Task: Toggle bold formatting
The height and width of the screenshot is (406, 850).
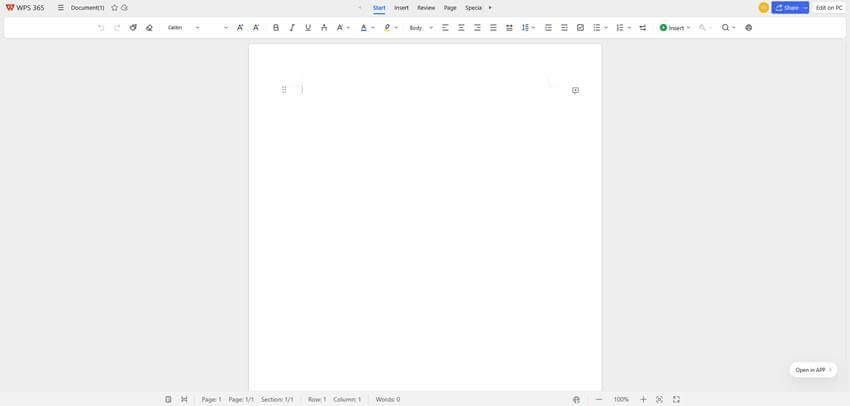Action: pos(276,28)
